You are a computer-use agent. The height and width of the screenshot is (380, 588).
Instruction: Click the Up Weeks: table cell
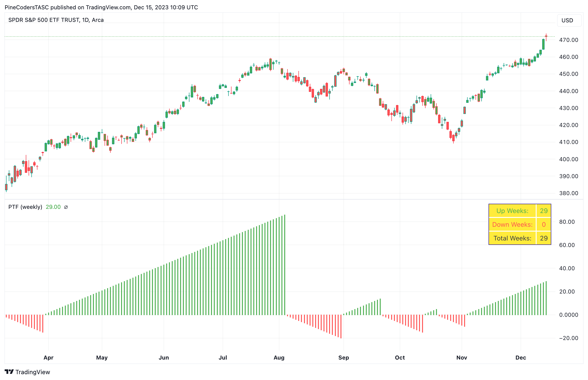tap(512, 211)
